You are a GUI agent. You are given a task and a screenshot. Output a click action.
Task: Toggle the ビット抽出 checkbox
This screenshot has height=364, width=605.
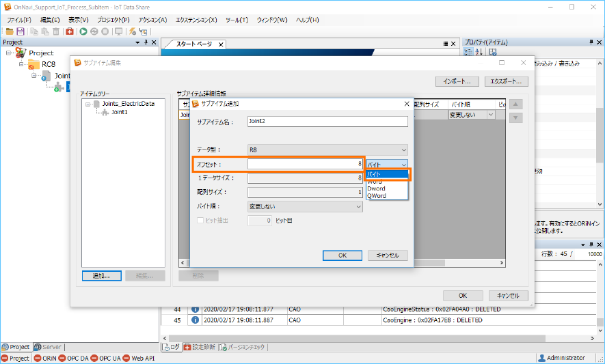click(x=200, y=221)
